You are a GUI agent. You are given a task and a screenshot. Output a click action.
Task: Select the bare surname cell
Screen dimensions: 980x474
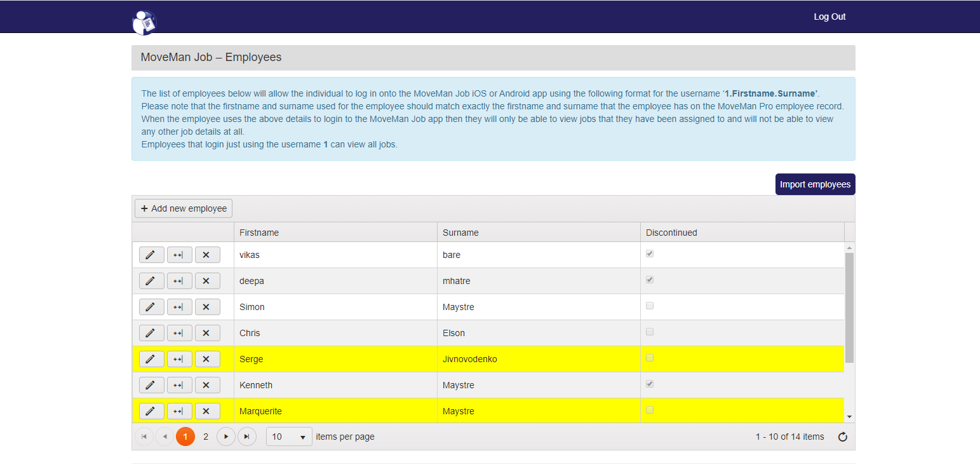tap(539, 255)
